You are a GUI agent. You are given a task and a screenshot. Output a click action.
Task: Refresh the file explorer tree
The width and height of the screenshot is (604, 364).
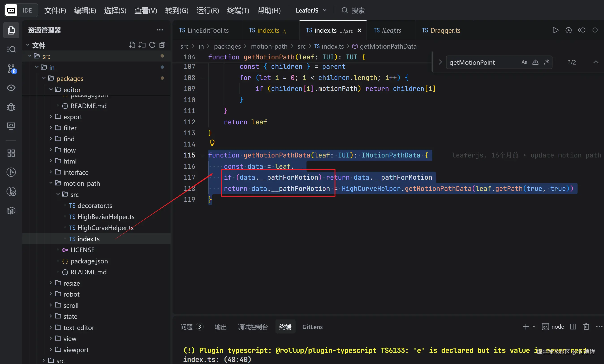click(x=152, y=45)
